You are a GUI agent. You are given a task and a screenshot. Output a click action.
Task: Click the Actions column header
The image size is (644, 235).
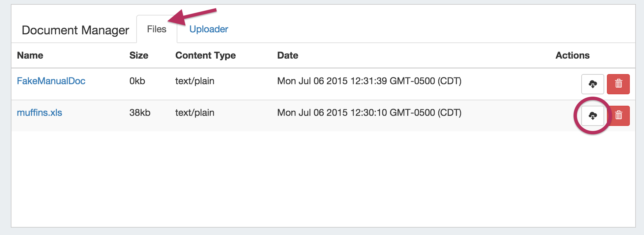[x=572, y=55]
